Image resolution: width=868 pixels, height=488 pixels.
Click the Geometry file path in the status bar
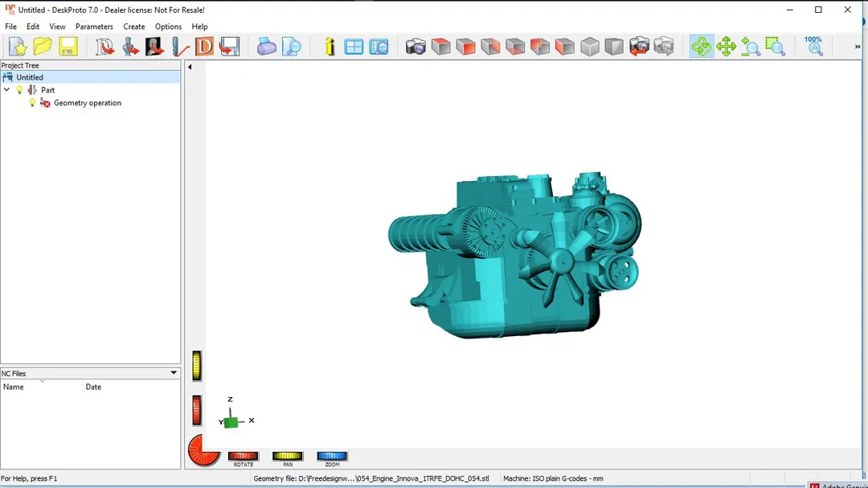(371, 478)
